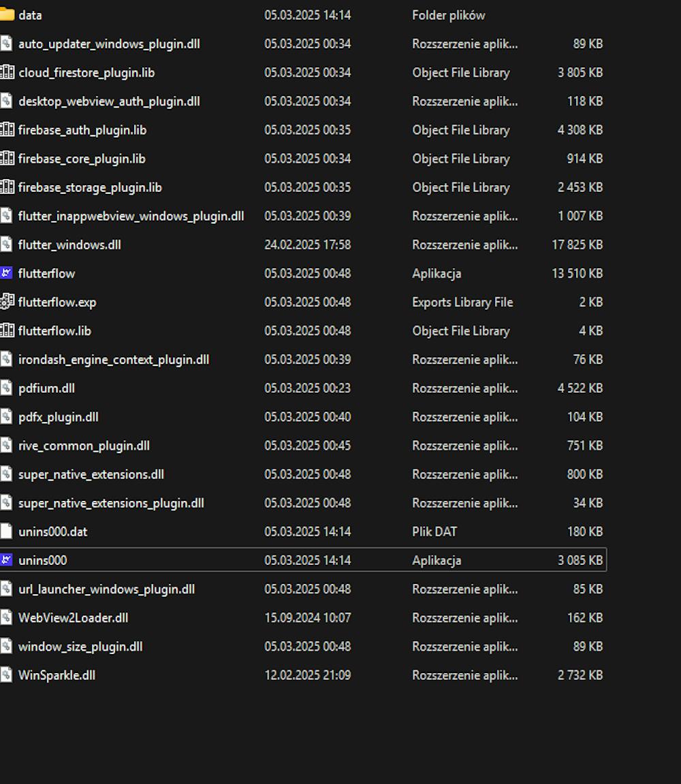Viewport: 681px width, 784px height.
Task: Select the file name irondash_engine_context_plugin.dll
Action: 114,359
